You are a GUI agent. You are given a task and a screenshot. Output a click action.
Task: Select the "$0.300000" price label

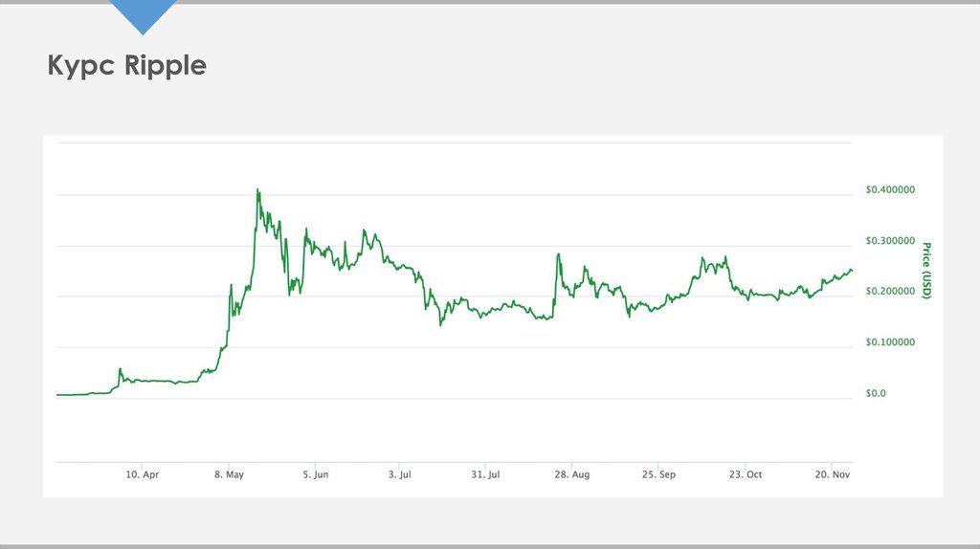[x=890, y=241]
